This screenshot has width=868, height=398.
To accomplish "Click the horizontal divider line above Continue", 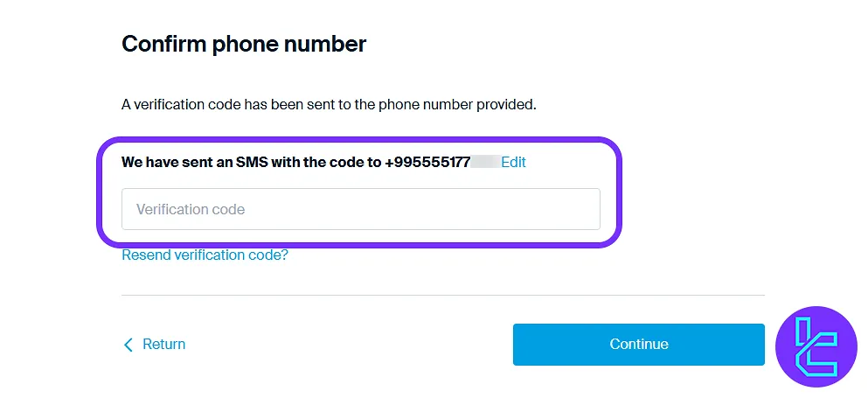I will [442, 296].
